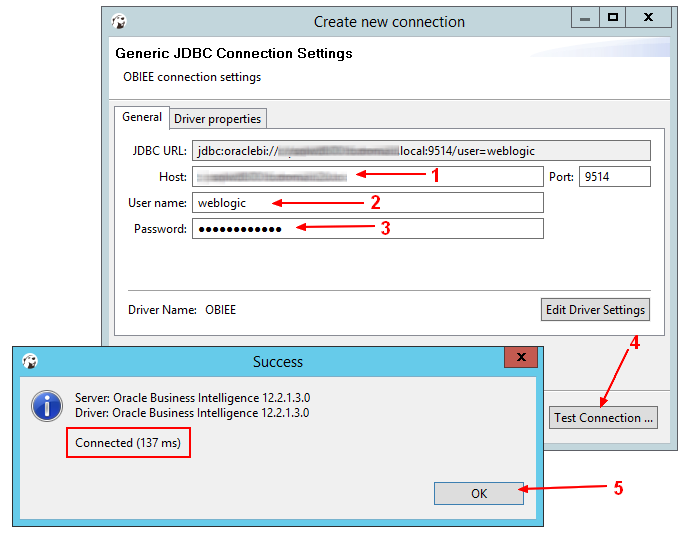Click the blue information icon in Success dialog

pos(46,405)
